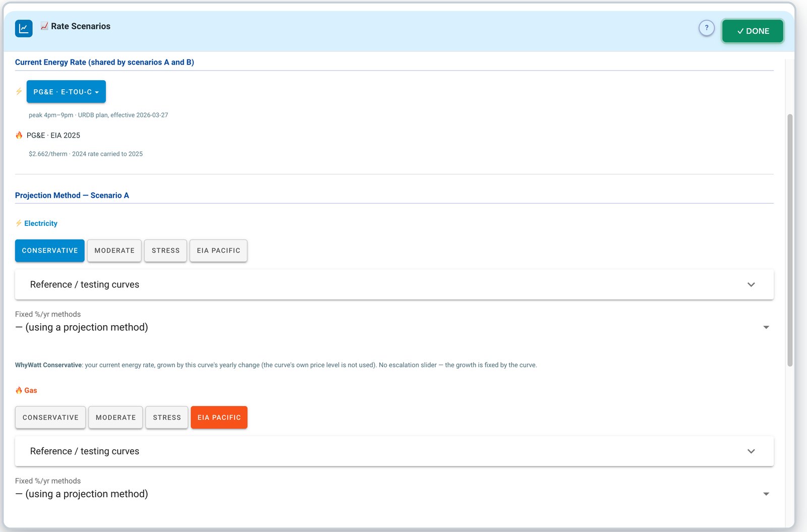Click the DONE button
Image resolution: width=807 pixels, height=532 pixels.
click(753, 31)
